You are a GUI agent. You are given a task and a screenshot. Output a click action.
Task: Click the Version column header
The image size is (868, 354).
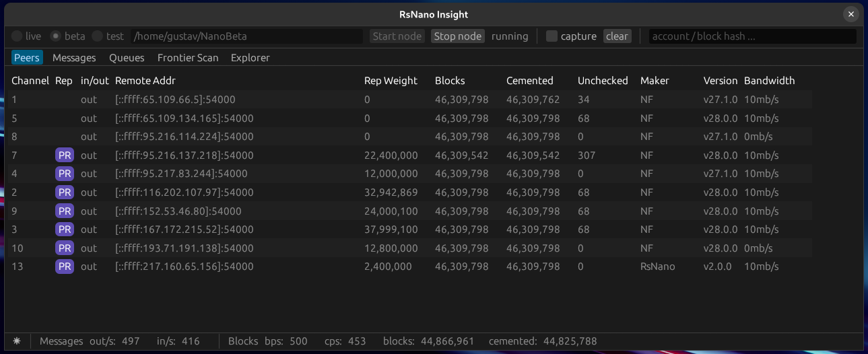pos(721,81)
